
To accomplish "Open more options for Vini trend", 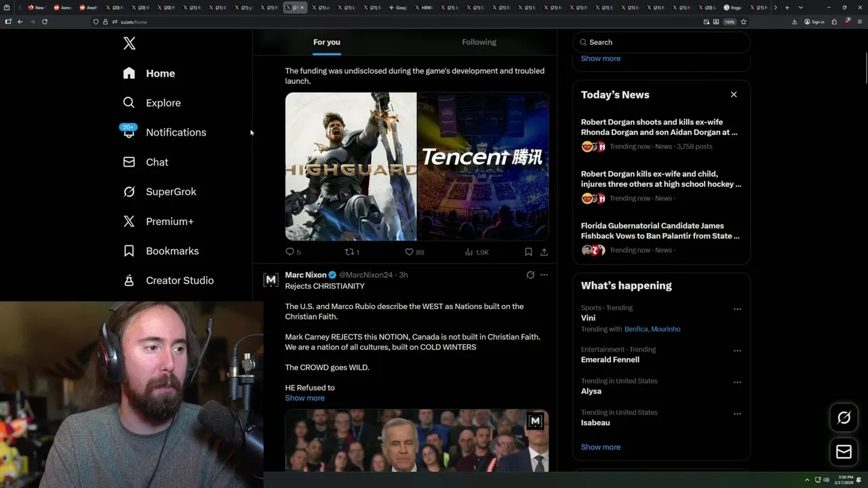I will pyautogui.click(x=737, y=309).
